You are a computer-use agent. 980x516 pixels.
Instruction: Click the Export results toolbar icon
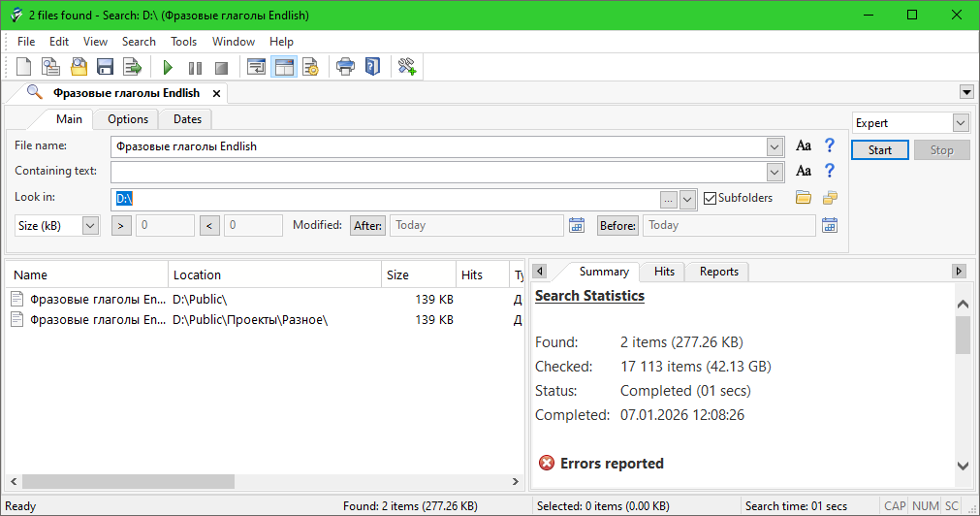tap(132, 67)
